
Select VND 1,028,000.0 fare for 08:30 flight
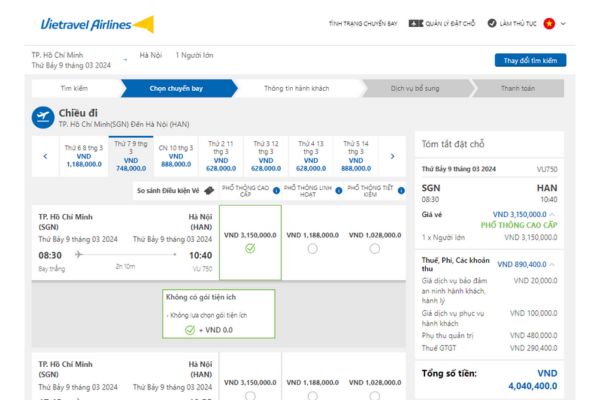point(373,250)
